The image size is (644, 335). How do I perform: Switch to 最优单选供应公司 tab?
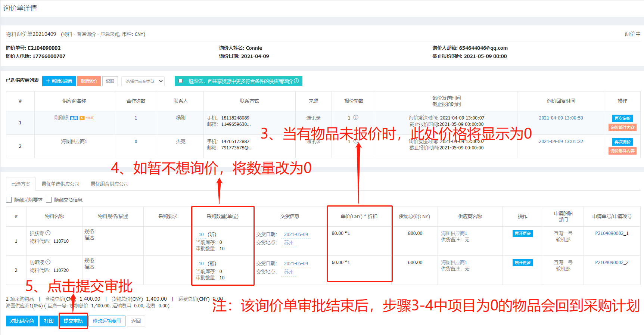[x=60, y=184]
